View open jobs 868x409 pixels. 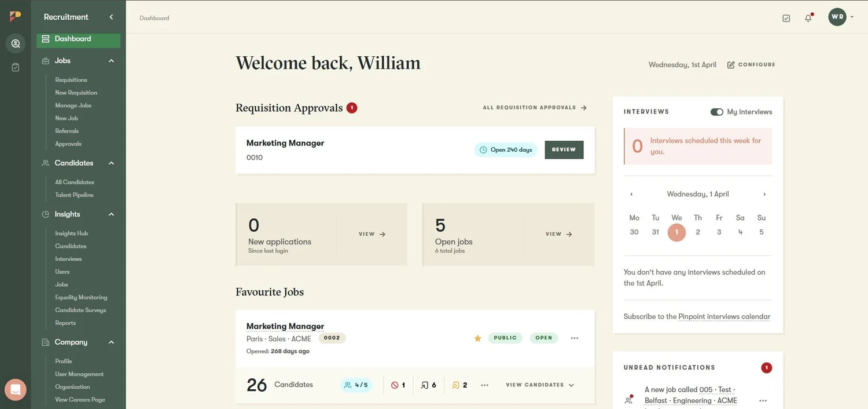[559, 235]
